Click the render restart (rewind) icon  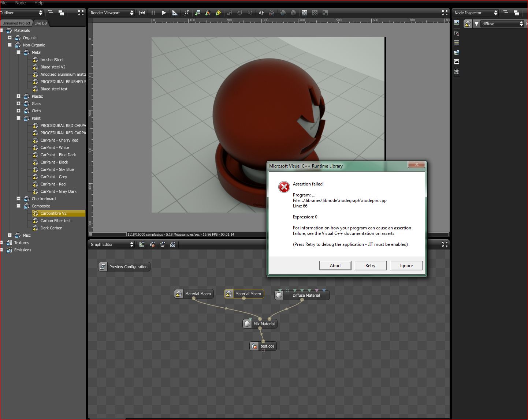[142, 13]
